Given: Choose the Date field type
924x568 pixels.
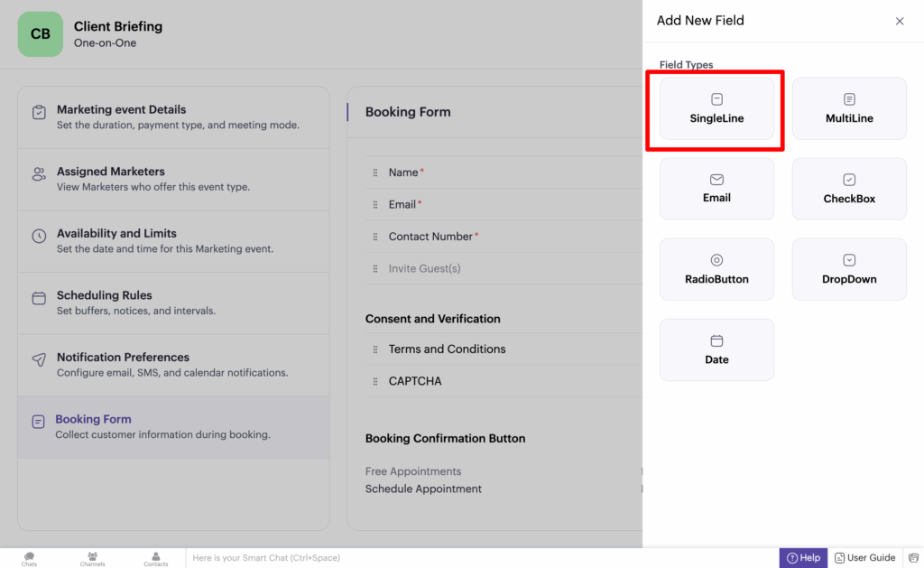Looking at the screenshot, I should [716, 349].
